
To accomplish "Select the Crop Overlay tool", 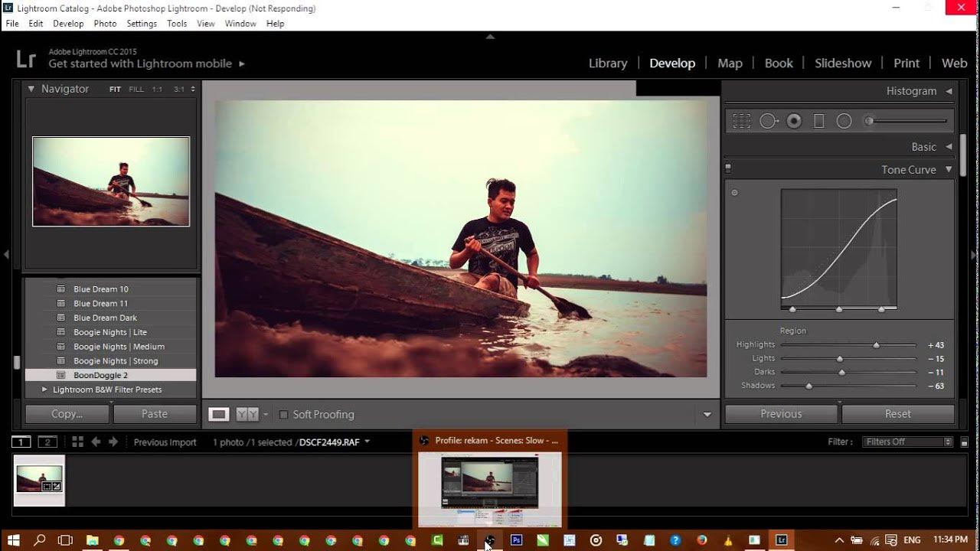I will [741, 121].
